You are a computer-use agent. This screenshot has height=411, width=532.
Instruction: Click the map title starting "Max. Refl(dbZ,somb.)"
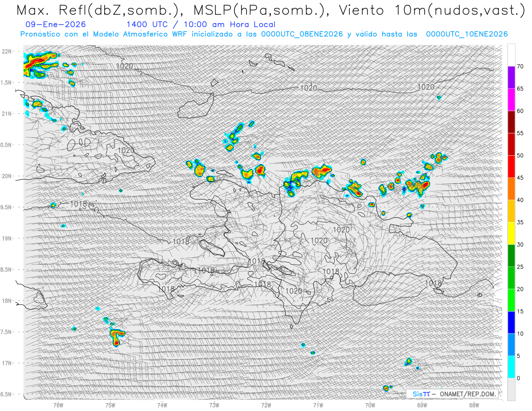tap(270, 10)
